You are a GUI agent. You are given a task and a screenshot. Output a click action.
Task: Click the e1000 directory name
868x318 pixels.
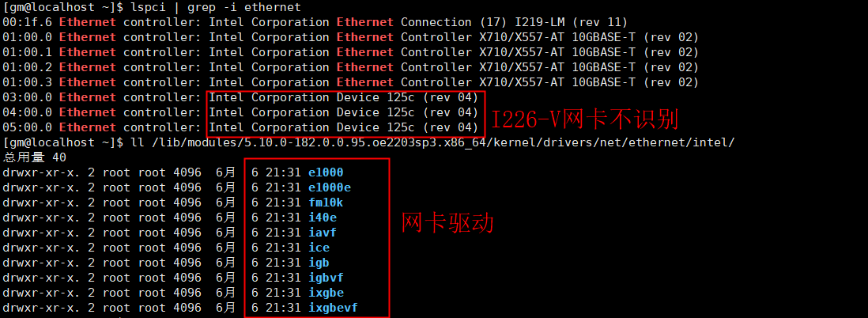326,172
